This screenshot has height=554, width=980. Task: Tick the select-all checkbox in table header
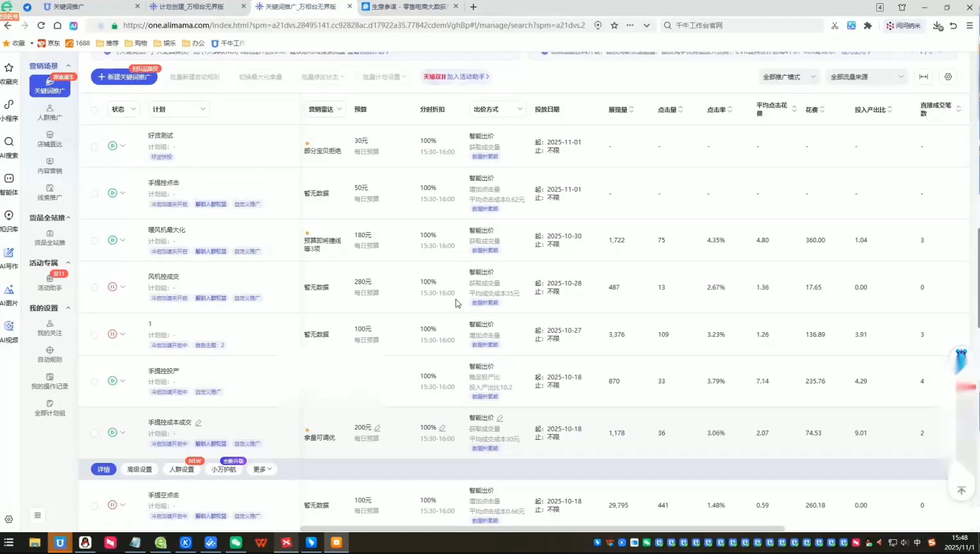[95, 110]
